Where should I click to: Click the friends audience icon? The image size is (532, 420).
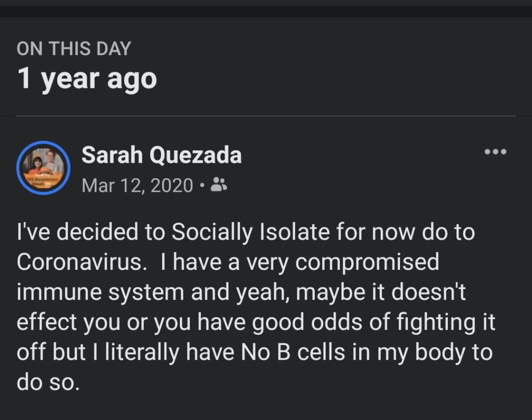pyautogui.click(x=219, y=185)
